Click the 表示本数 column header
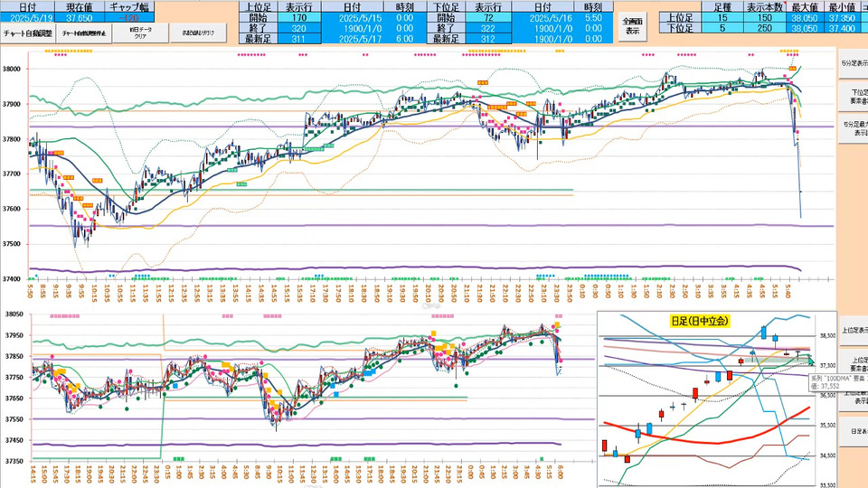The height and width of the screenshot is (488, 868). point(765,7)
